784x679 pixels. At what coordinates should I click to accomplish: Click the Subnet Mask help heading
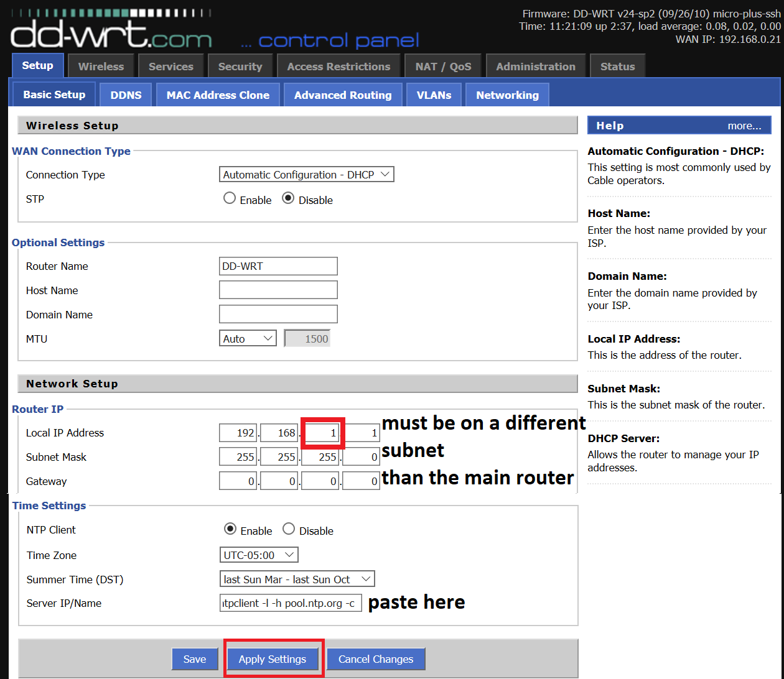coord(624,389)
